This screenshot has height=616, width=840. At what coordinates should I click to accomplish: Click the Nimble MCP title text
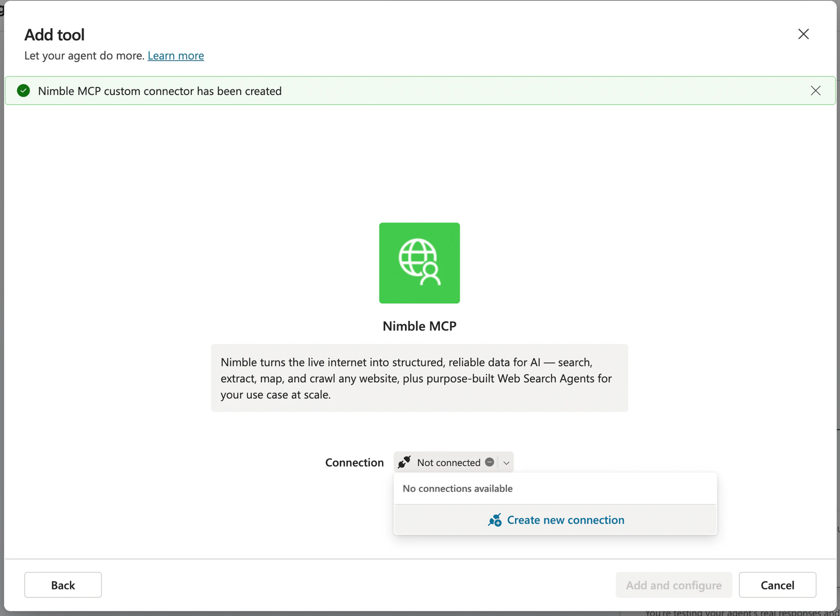(x=419, y=326)
